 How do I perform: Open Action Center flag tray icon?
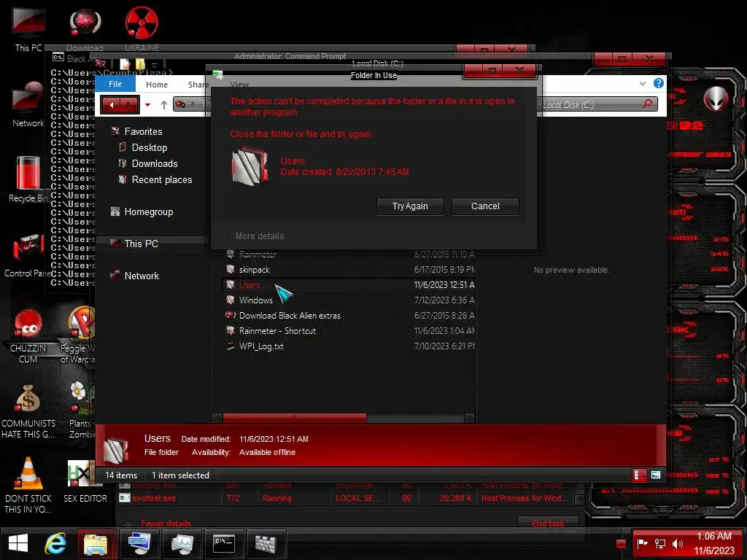click(642, 542)
